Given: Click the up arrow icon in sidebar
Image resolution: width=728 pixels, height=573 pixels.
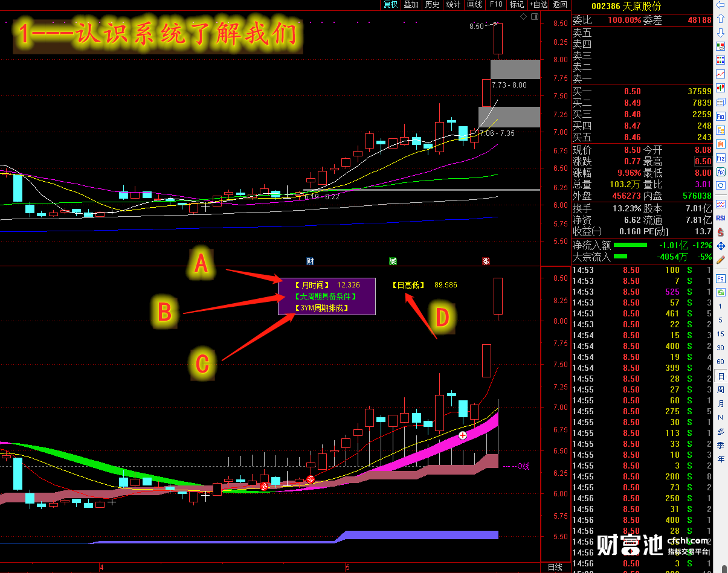Looking at the screenshot, I should coord(720,19).
